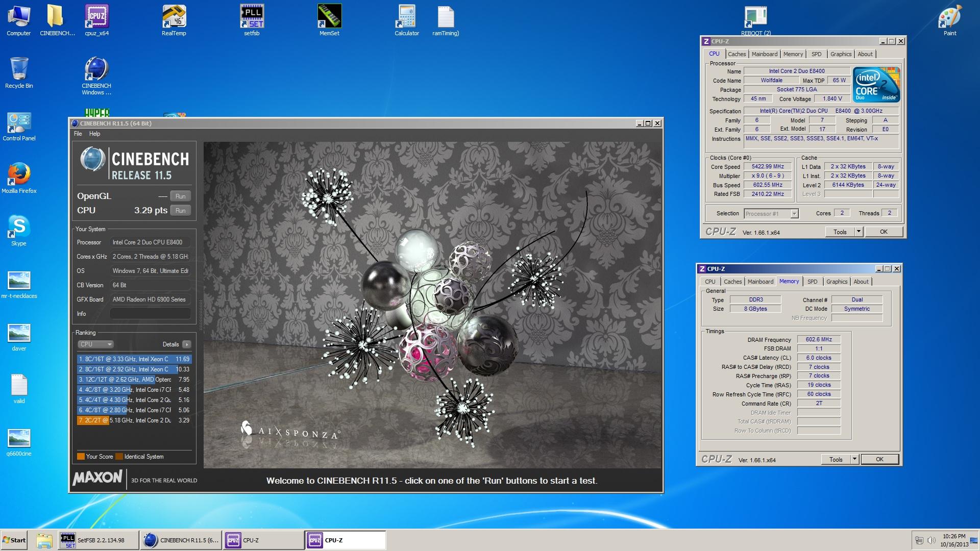
Task: Click Tools button in bottom CPU-Z window
Action: click(x=836, y=460)
